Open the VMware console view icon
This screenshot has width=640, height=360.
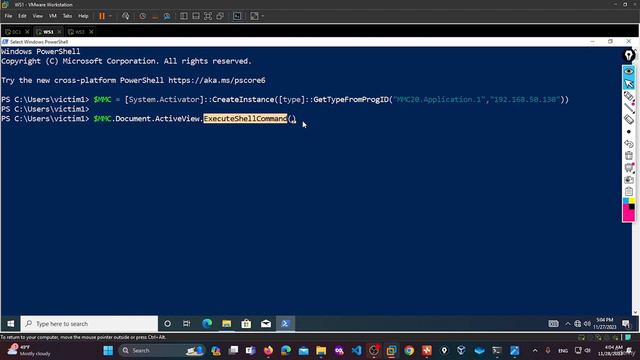pyautogui.click(x=237, y=16)
